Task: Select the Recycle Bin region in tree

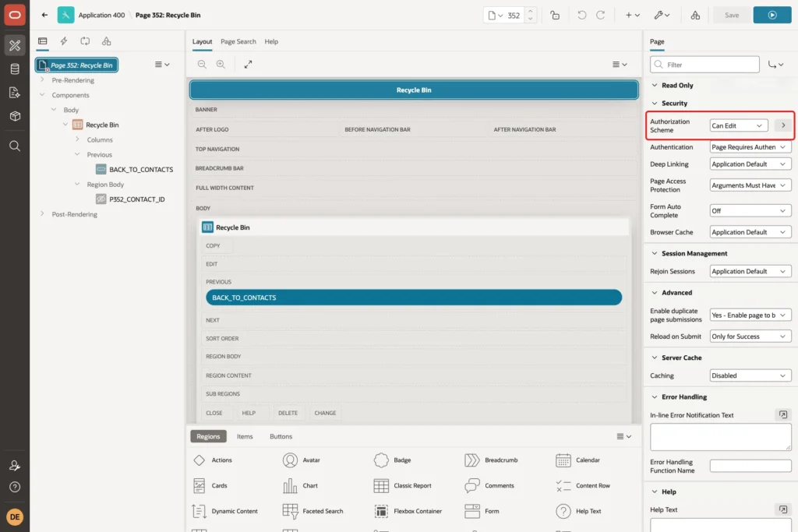Action: [102, 125]
